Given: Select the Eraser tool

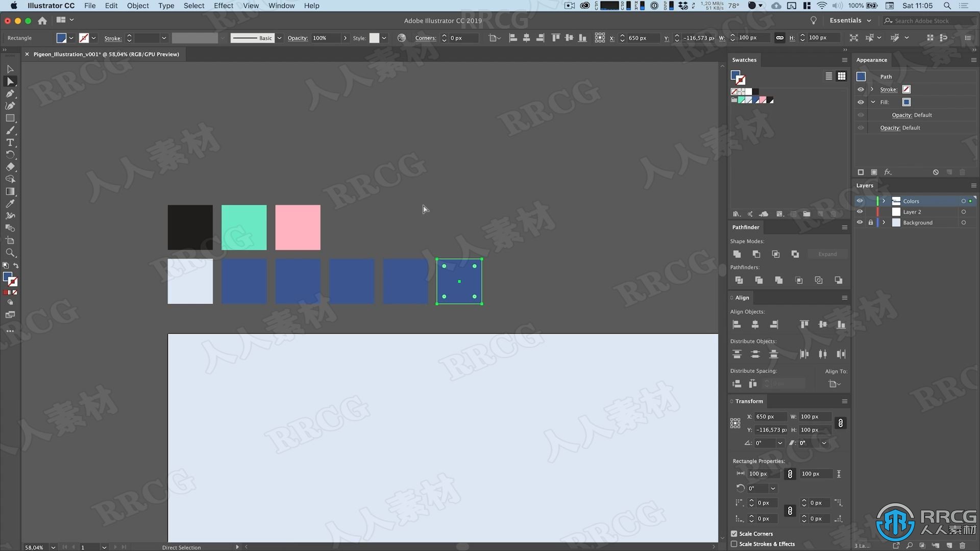Looking at the screenshot, I should pos(10,167).
